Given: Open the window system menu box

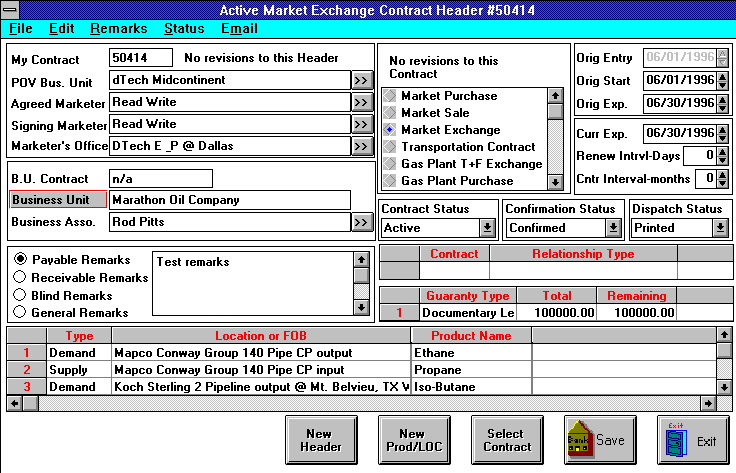Looking at the screenshot, I should click(x=10, y=9).
